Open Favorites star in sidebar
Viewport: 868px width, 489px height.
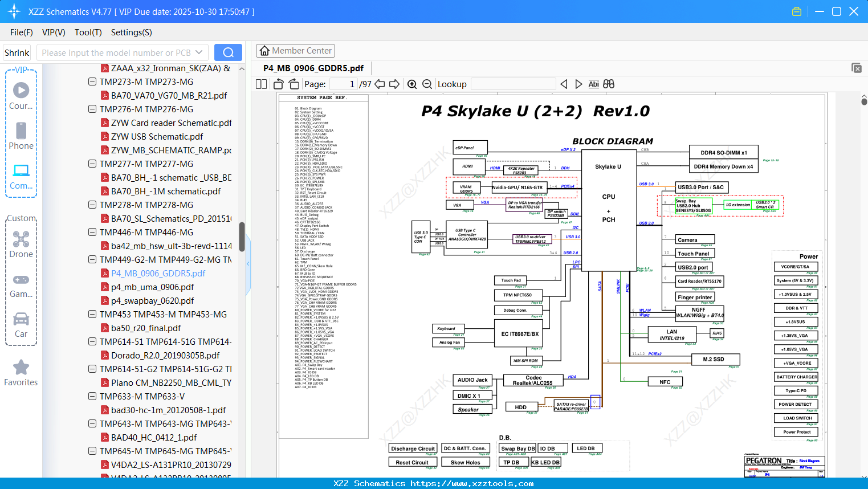point(21,373)
